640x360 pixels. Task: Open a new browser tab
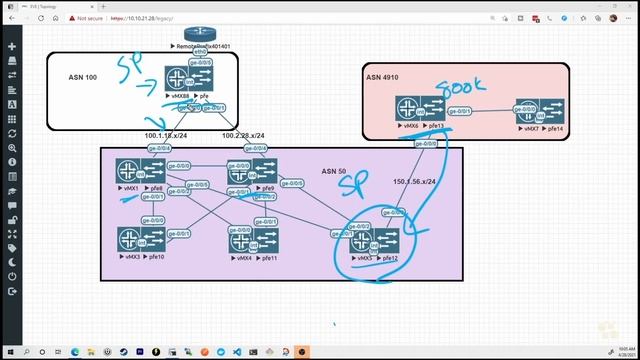[x=103, y=7]
